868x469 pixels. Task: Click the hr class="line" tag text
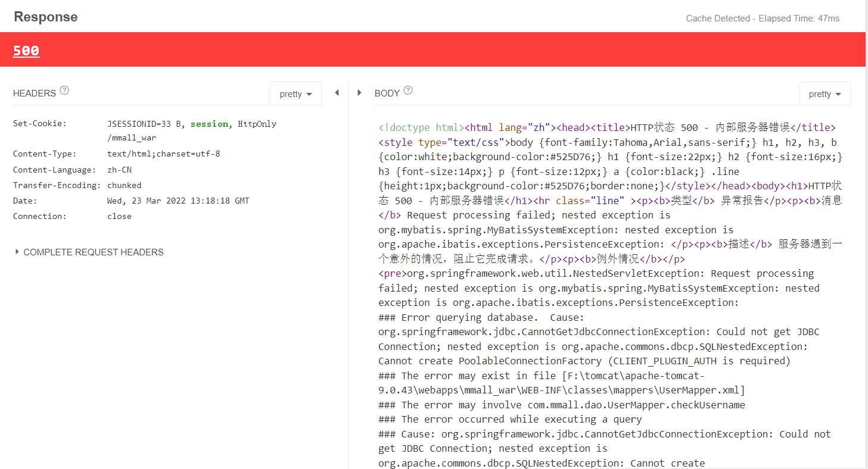(x=573, y=201)
